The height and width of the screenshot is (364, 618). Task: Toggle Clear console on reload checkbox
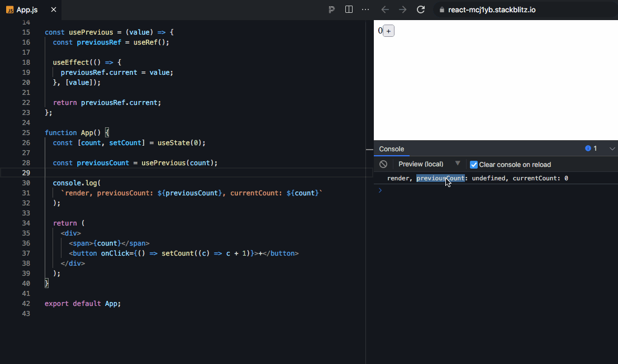click(474, 165)
